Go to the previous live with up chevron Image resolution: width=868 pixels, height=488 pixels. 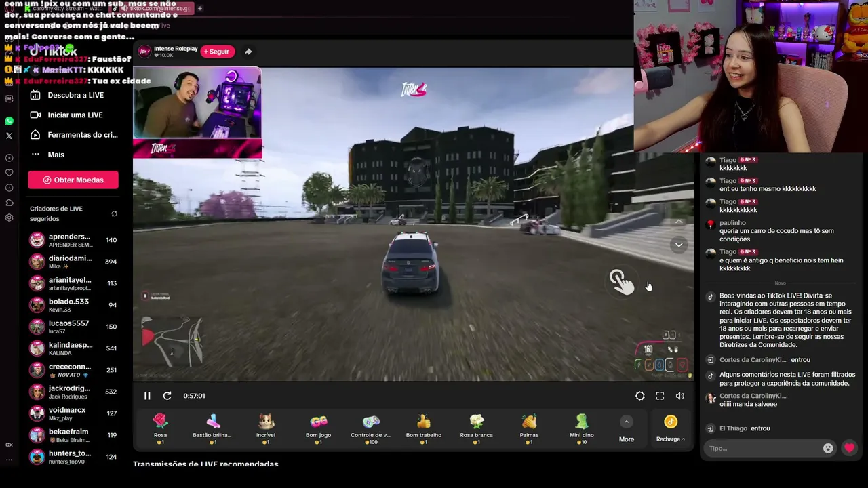click(679, 222)
